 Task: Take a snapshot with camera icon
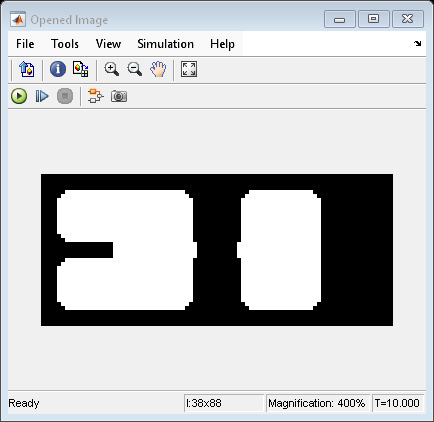(x=119, y=96)
